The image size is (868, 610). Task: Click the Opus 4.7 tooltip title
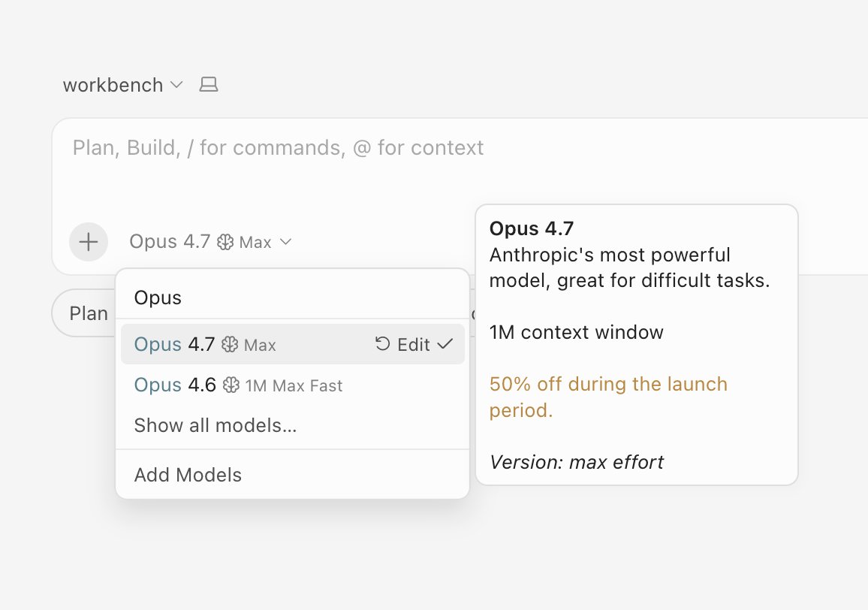(x=532, y=228)
